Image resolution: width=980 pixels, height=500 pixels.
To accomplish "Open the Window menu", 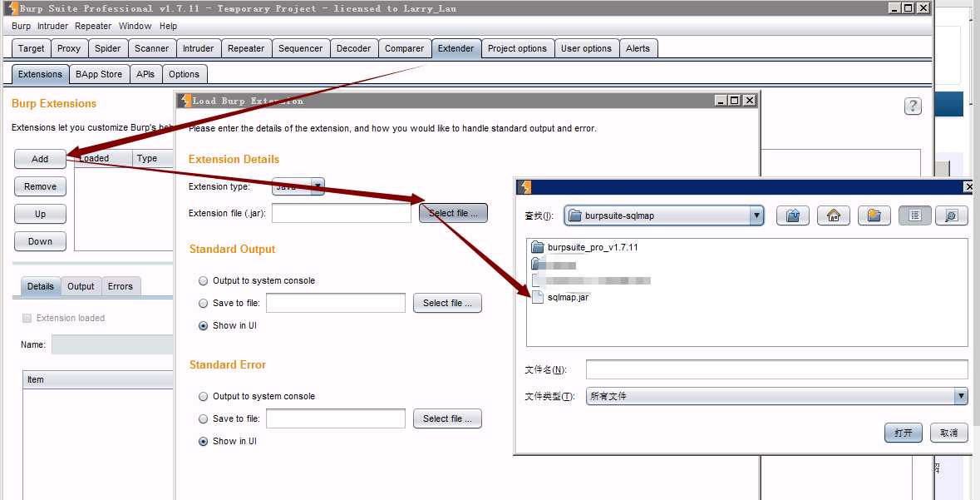I will (135, 27).
